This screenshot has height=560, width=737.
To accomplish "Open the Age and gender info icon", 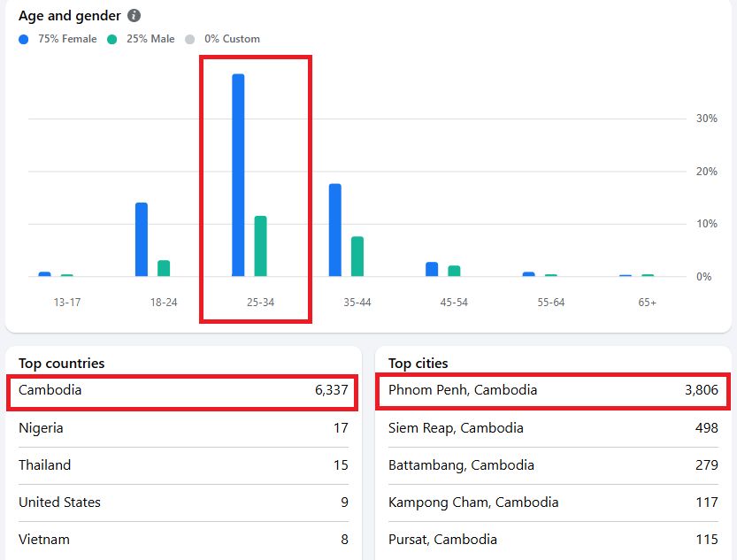I will 134,16.
